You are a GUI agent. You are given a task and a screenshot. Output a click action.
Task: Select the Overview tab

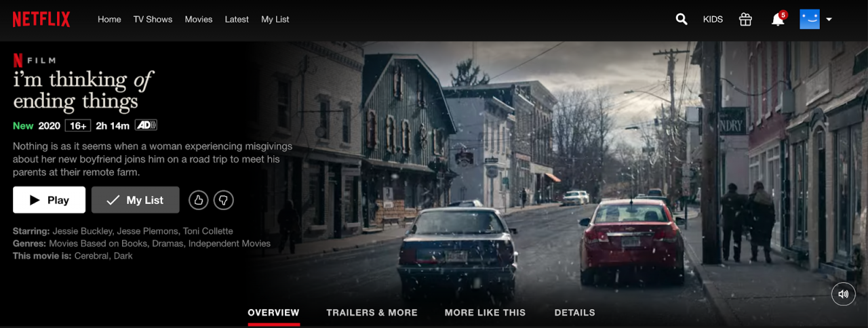[273, 312]
